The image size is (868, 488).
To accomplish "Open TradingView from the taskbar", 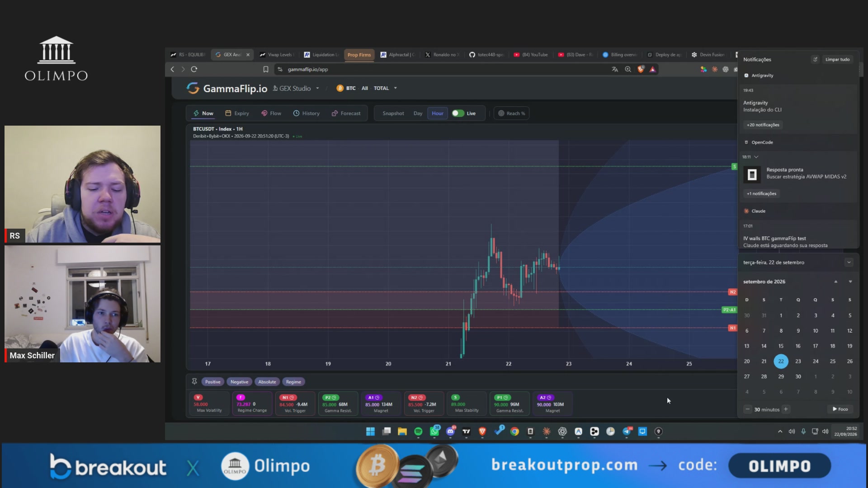I will 466,432.
